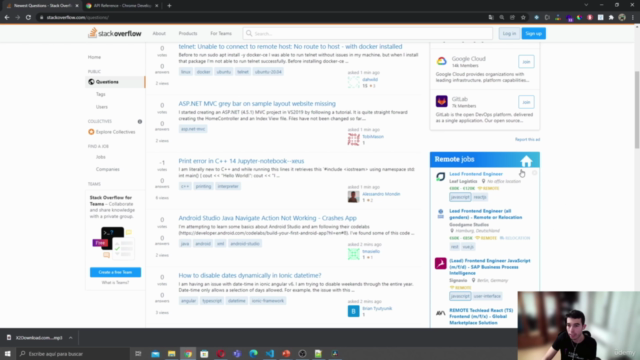Open the Windows Start menu
Viewport: 640px width, 360px height.
point(7,353)
